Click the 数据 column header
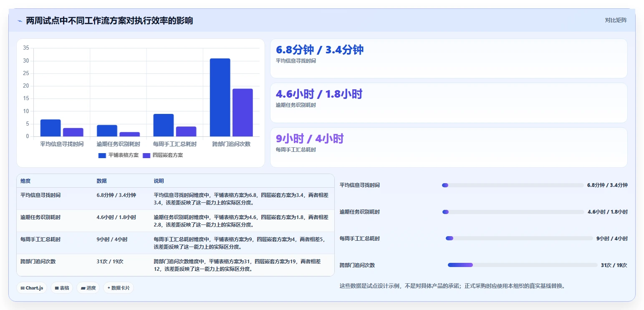 click(102, 181)
